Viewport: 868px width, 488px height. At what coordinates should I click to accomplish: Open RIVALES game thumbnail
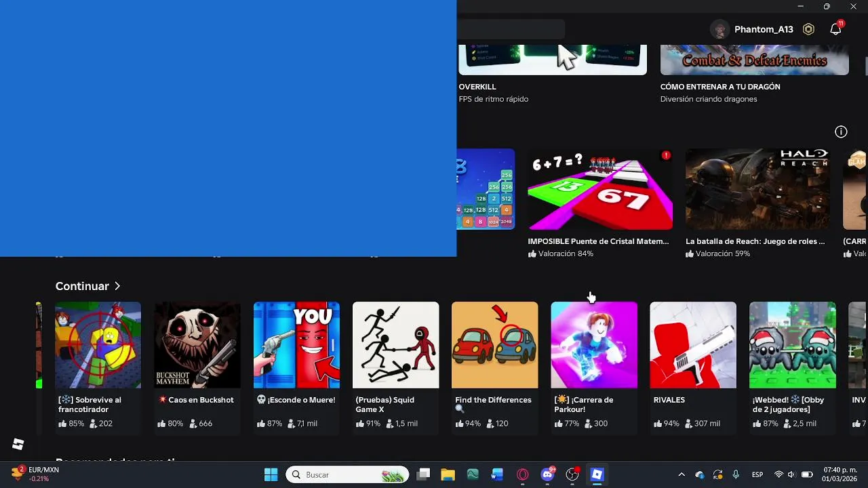click(693, 345)
